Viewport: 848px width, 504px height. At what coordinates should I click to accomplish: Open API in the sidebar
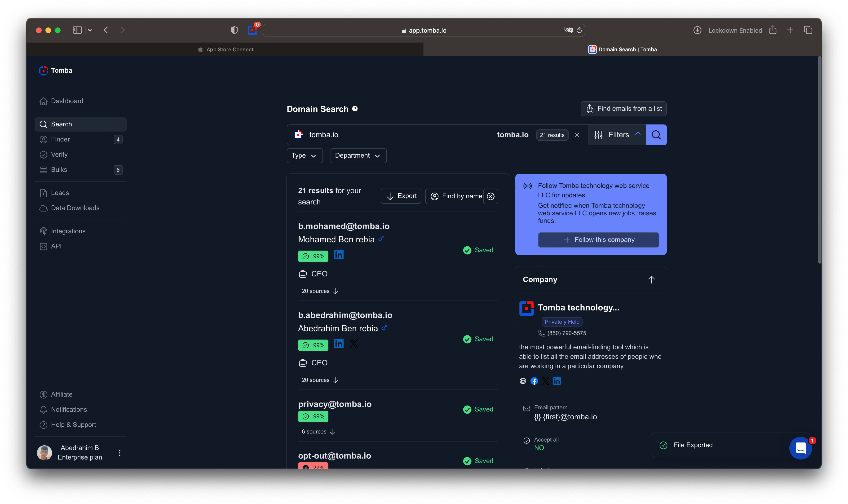(80, 246)
